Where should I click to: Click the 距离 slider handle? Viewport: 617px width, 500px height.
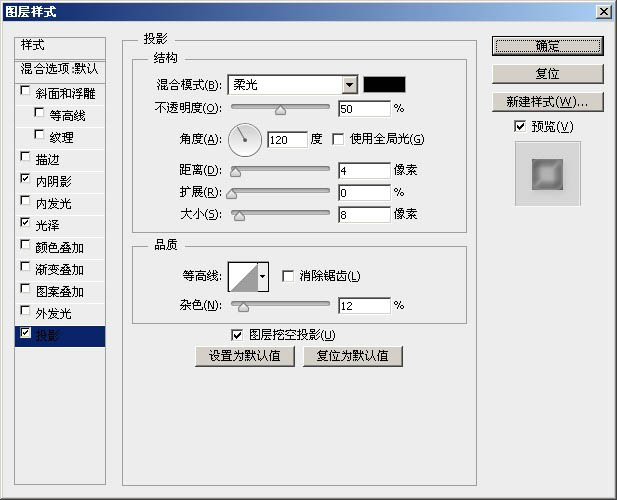tap(235, 172)
